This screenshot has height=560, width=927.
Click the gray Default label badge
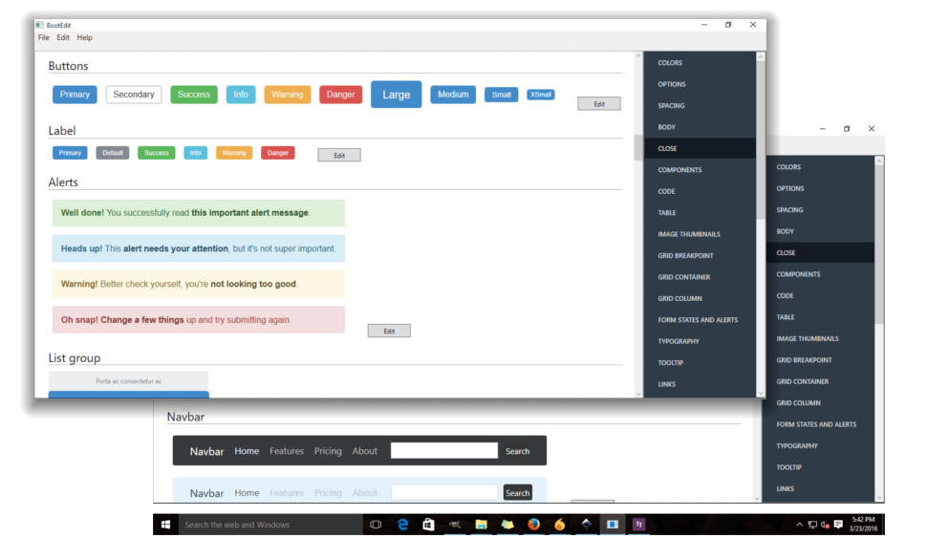[113, 153]
